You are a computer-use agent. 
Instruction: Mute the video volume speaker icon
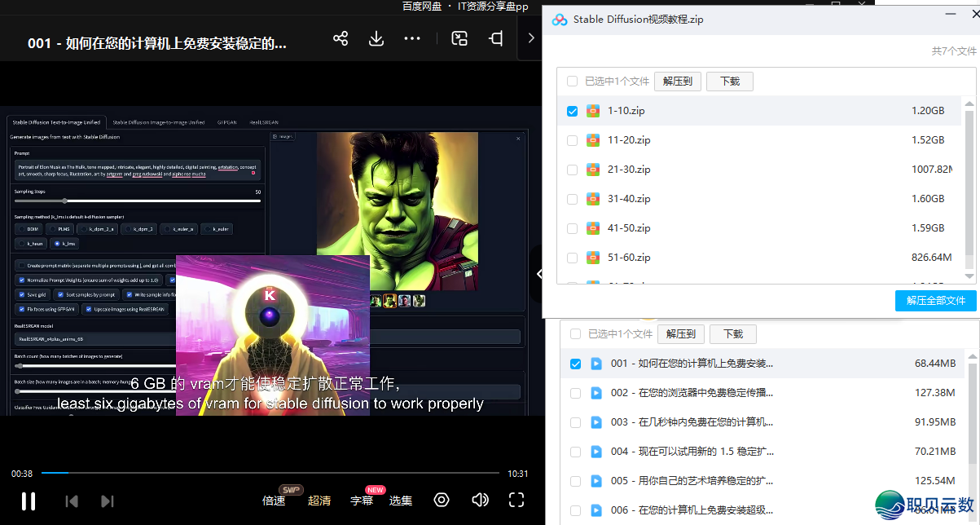coord(480,500)
